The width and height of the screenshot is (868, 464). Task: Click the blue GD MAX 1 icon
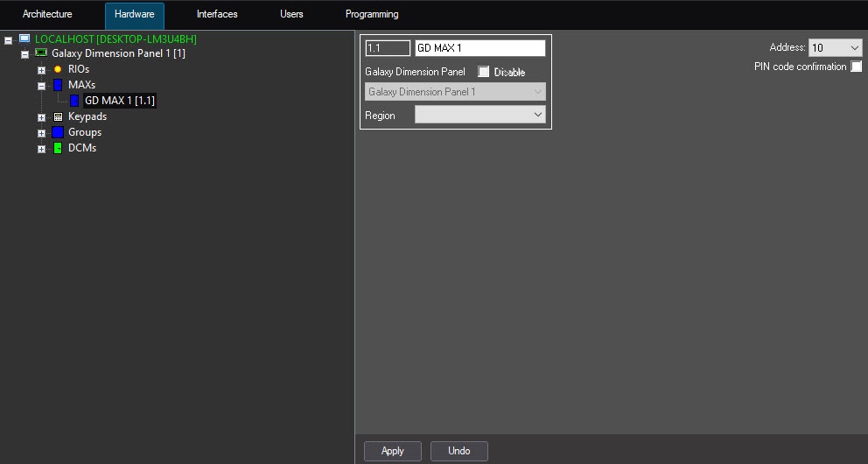click(x=74, y=101)
